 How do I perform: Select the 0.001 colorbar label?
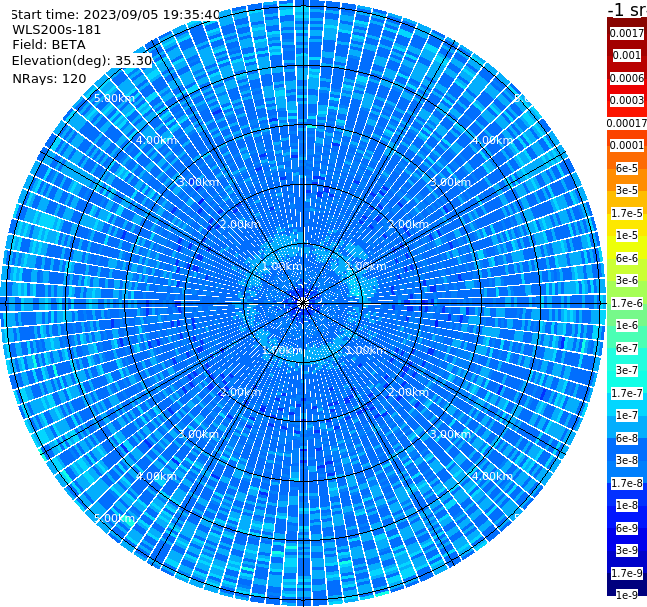[627, 55]
